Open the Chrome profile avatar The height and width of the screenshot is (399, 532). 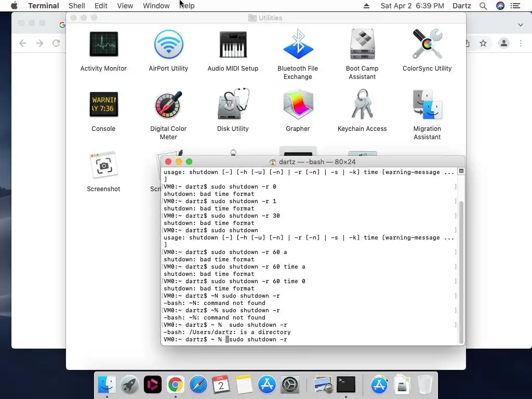tap(504, 43)
